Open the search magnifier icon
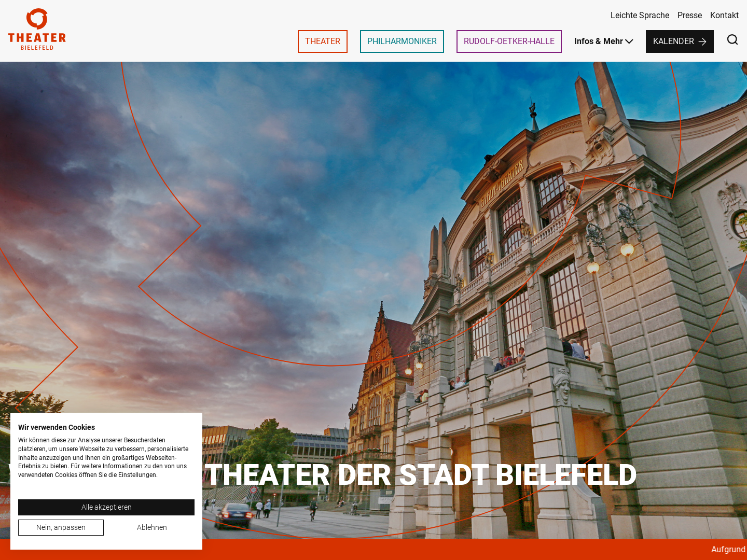The height and width of the screenshot is (560, 747). tap(732, 40)
